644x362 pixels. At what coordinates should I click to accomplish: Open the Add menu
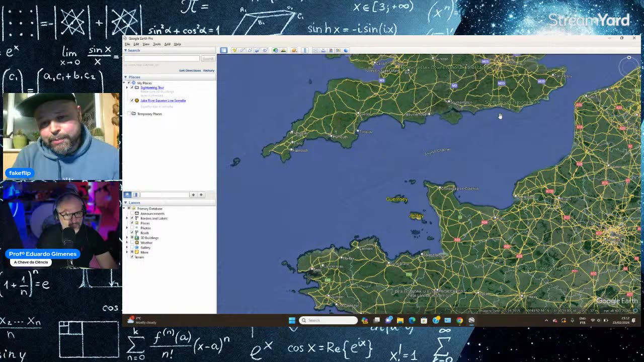(x=167, y=44)
